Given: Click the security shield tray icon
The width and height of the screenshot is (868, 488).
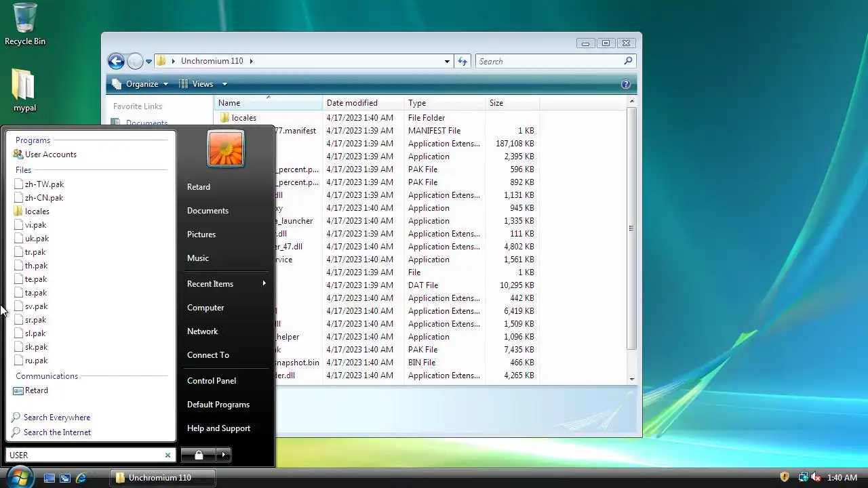Looking at the screenshot, I should tap(785, 477).
